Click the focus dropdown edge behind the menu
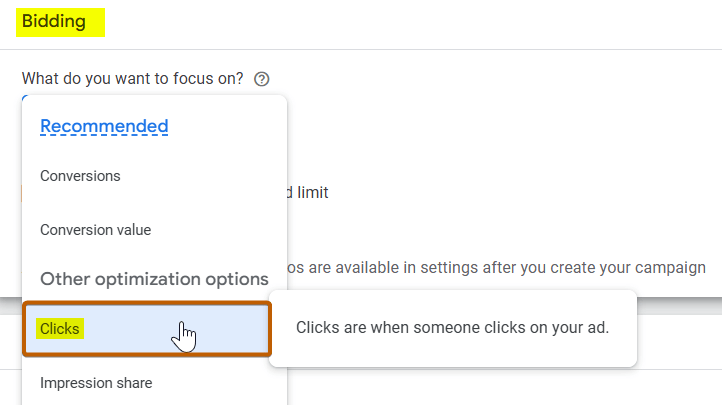 22,98
